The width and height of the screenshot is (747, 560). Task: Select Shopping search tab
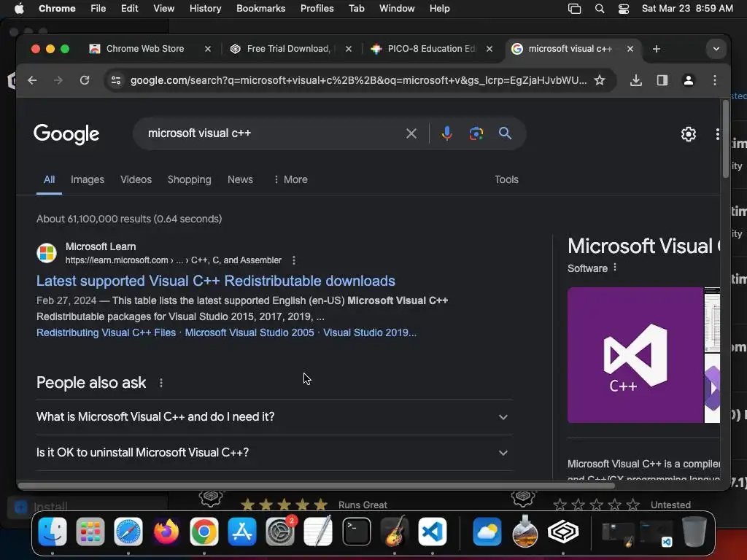189,179
